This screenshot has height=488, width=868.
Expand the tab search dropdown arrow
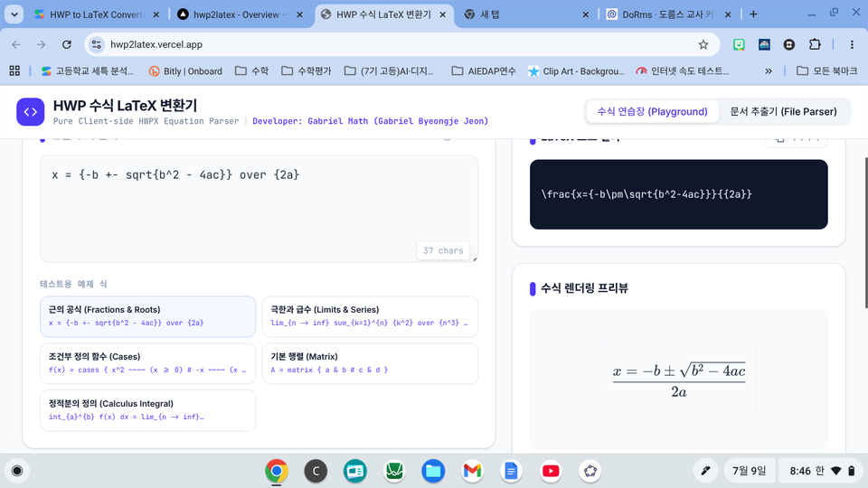(x=14, y=14)
